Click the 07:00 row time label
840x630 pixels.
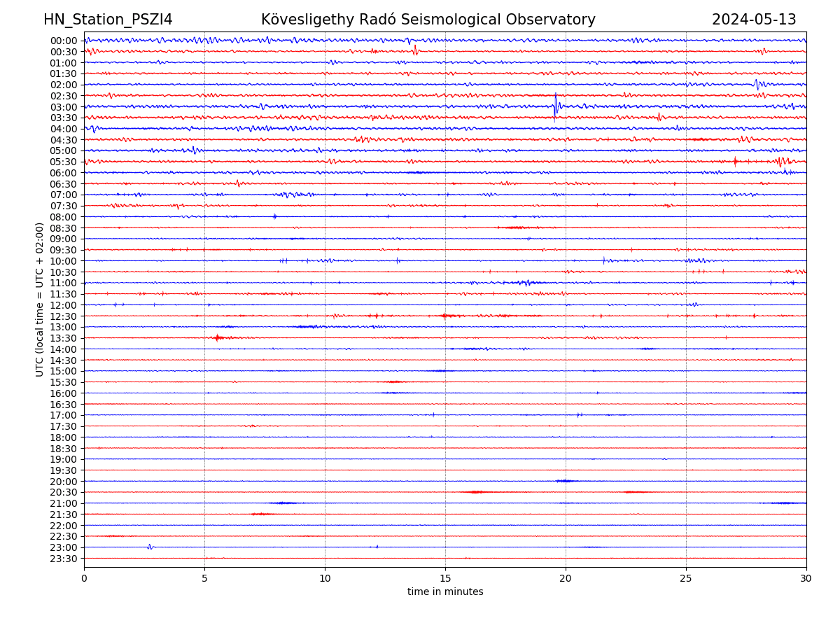(x=64, y=195)
